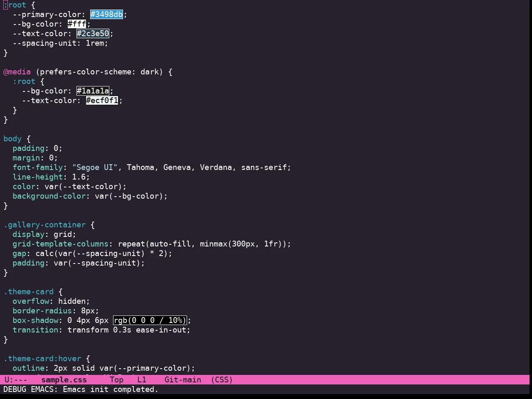Place cursor on the body selector
The height and width of the screenshot is (399, 532).
point(12,139)
